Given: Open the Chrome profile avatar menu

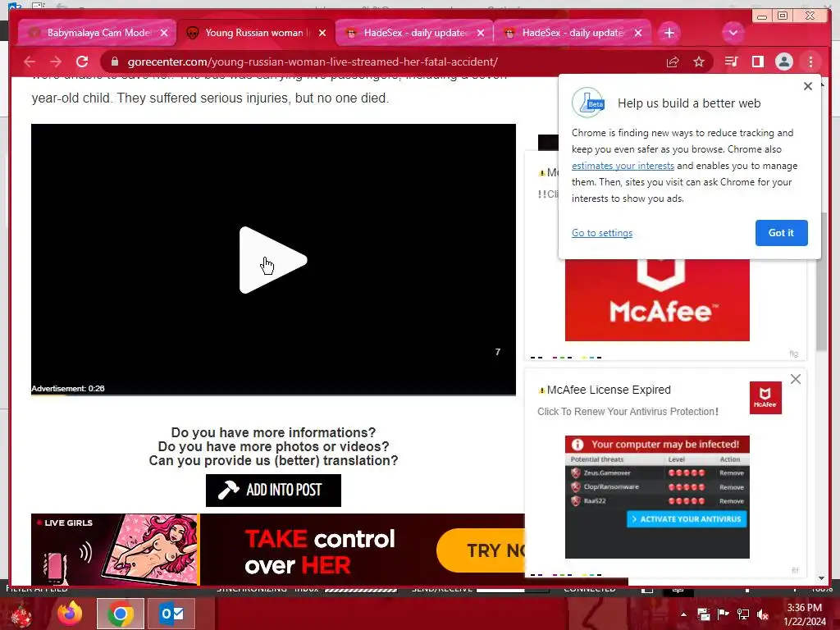Looking at the screenshot, I should pos(783,62).
